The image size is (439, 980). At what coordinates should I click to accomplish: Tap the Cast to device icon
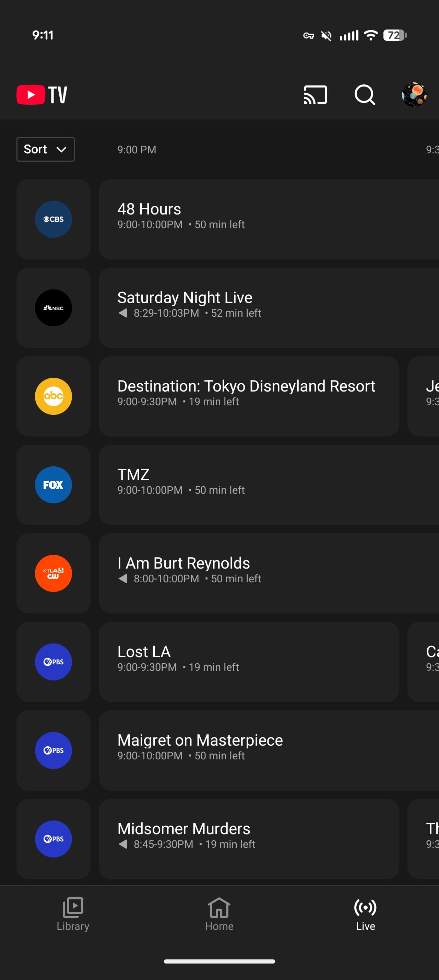point(315,95)
